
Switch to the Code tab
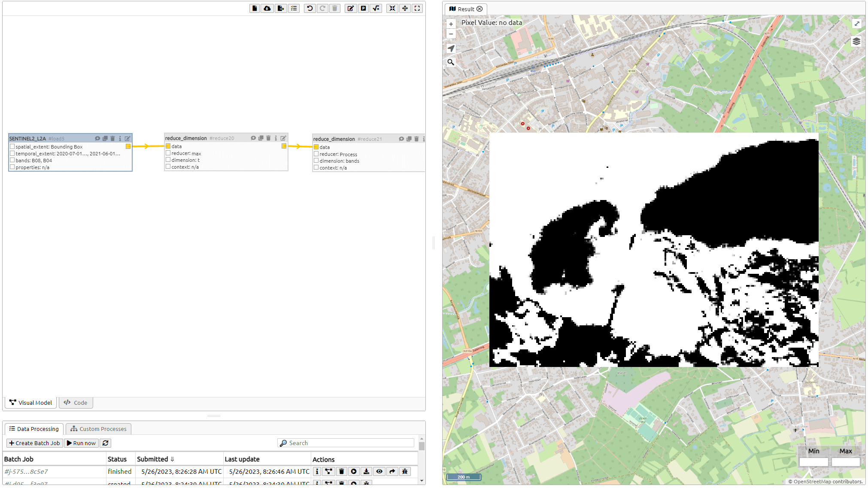coord(76,403)
